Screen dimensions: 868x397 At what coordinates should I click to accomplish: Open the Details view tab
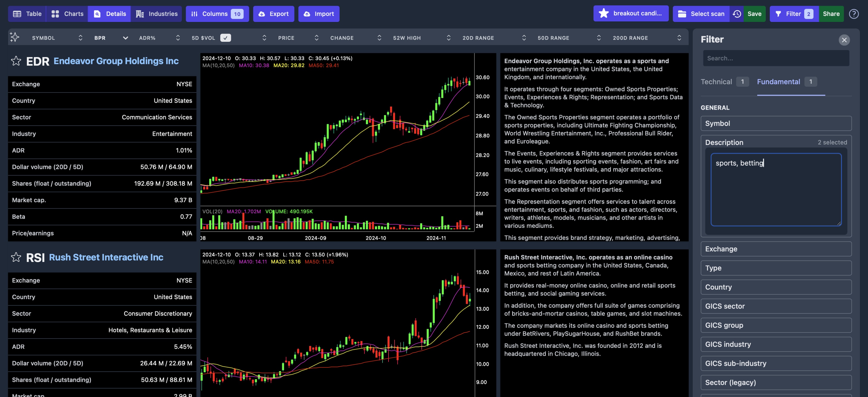pyautogui.click(x=109, y=14)
